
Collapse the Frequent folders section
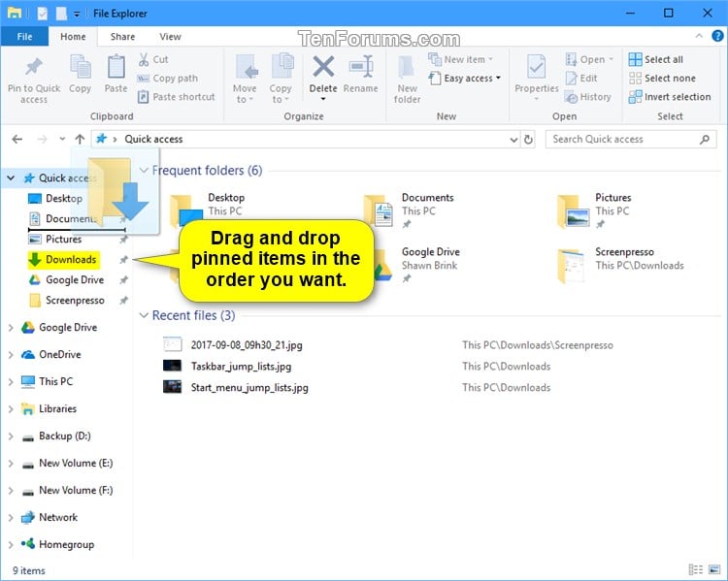(x=144, y=171)
